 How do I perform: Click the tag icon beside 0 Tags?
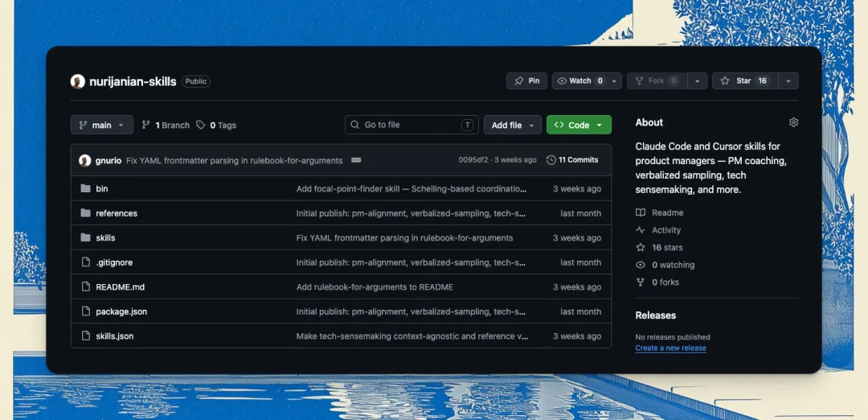pos(200,126)
